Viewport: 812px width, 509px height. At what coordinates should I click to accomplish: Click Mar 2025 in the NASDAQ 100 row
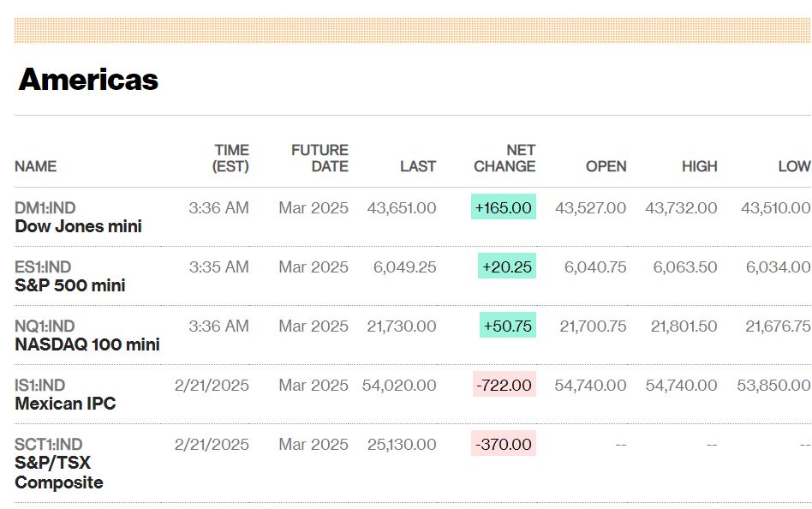pos(313,326)
